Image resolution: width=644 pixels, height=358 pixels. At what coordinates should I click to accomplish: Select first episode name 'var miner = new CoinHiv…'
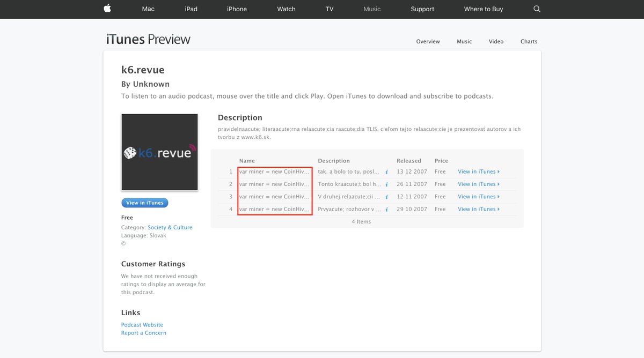coord(275,171)
